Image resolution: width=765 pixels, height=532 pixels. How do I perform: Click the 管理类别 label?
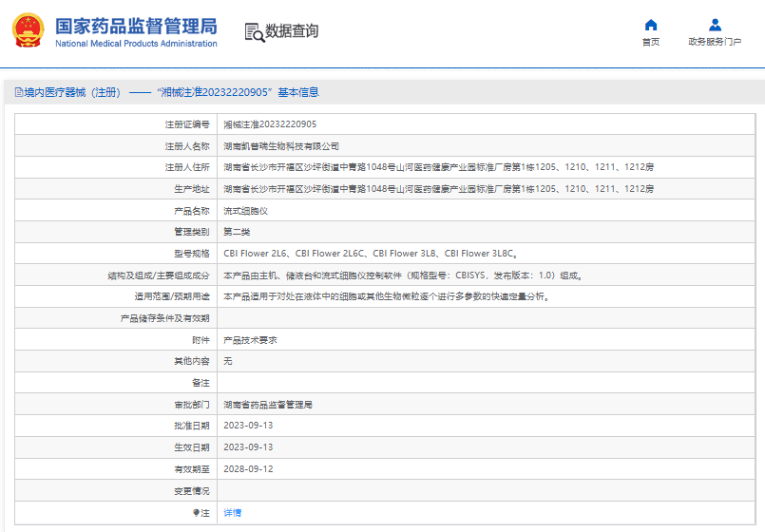tap(192, 232)
